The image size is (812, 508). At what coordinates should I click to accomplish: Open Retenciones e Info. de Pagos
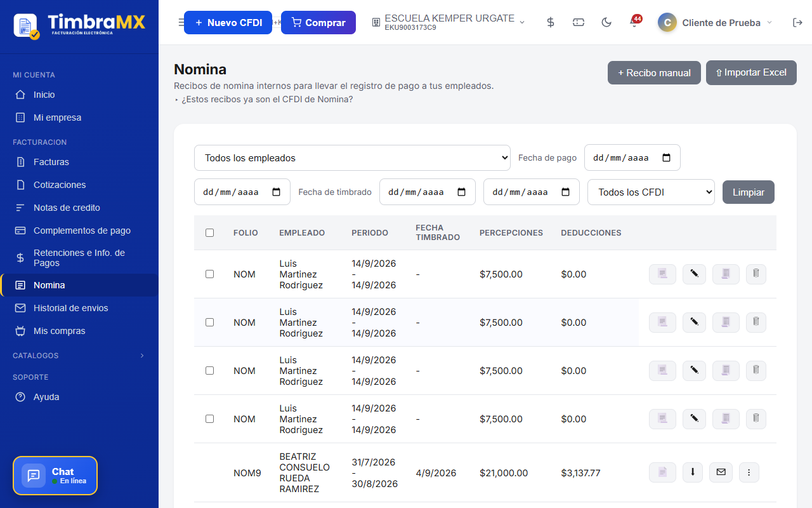point(79,258)
